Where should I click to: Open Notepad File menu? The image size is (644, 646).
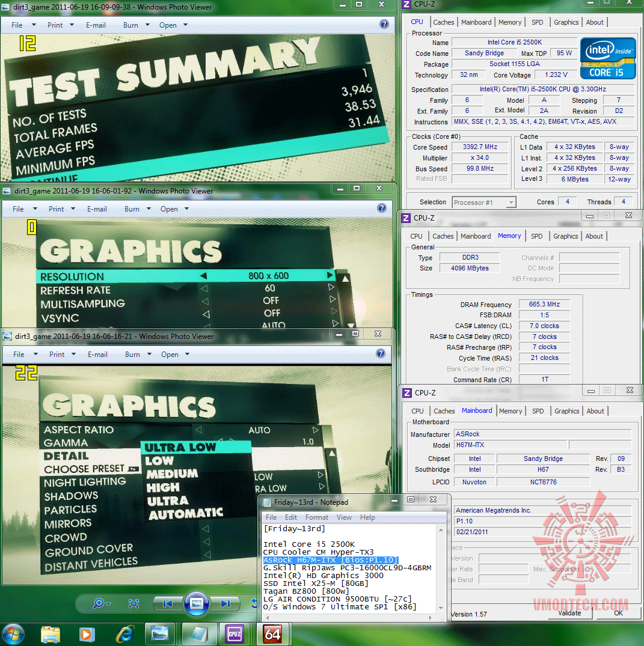click(x=271, y=517)
